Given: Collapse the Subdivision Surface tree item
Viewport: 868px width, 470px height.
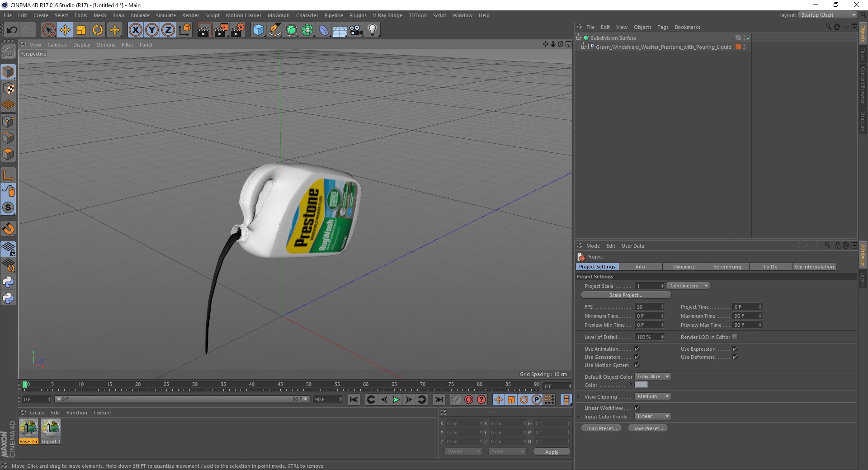Looking at the screenshot, I should [578, 38].
